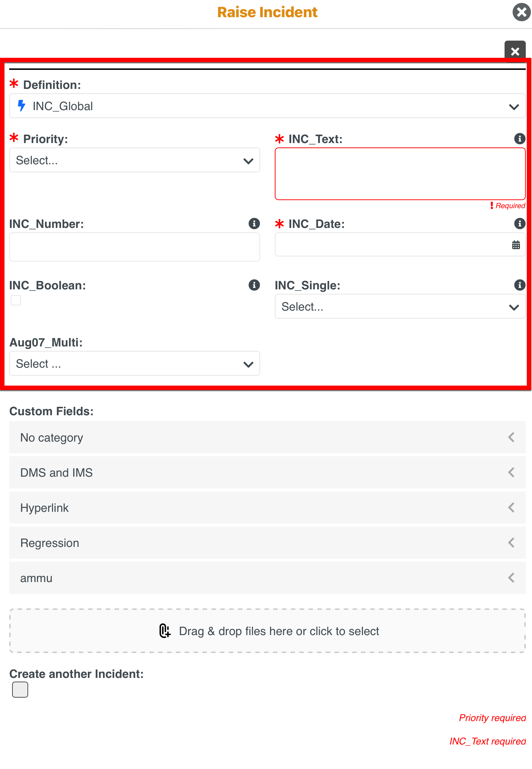The width and height of the screenshot is (532, 769).
Task: Click the INC_Date info icon
Action: click(520, 224)
